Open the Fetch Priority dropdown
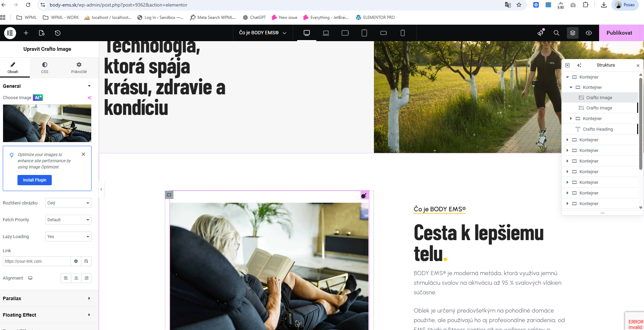This screenshot has height=330, width=644. 68,220
